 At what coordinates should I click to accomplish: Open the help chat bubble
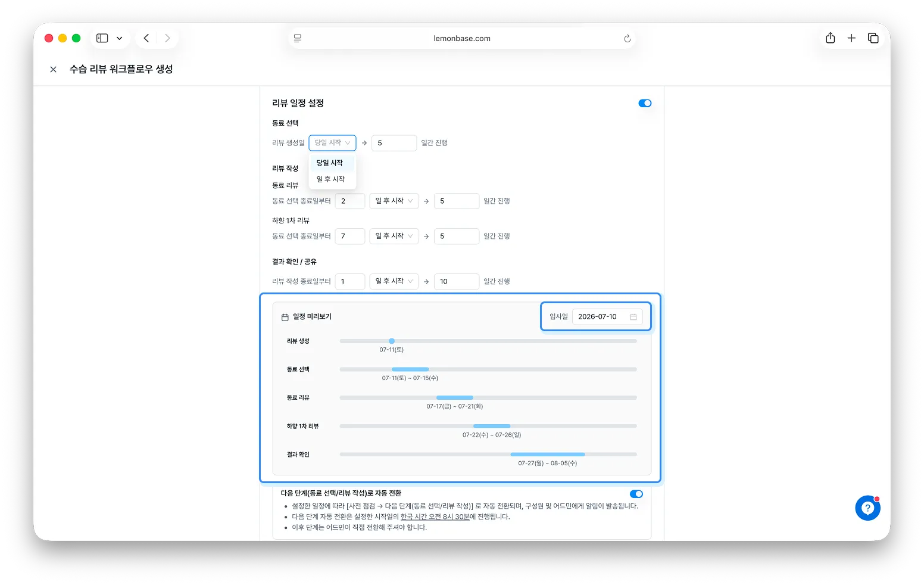[x=867, y=508]
